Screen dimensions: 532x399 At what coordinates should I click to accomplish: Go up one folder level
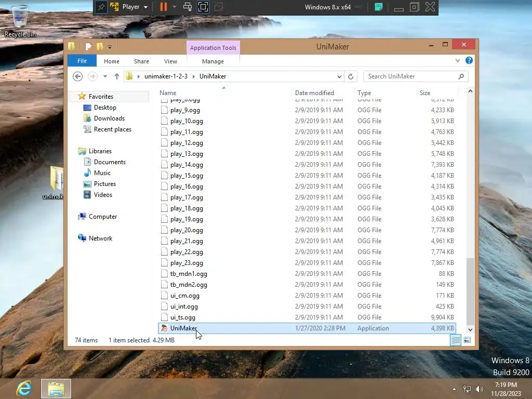pos(117,76)
